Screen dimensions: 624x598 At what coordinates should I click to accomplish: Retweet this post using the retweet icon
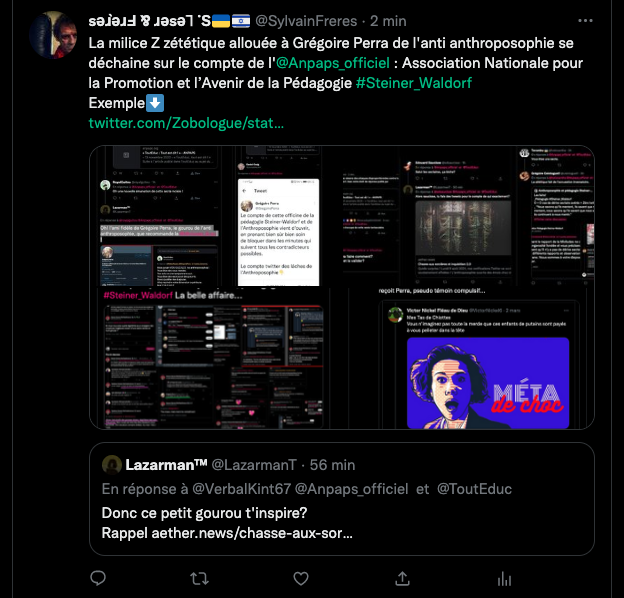coord(199,579)
